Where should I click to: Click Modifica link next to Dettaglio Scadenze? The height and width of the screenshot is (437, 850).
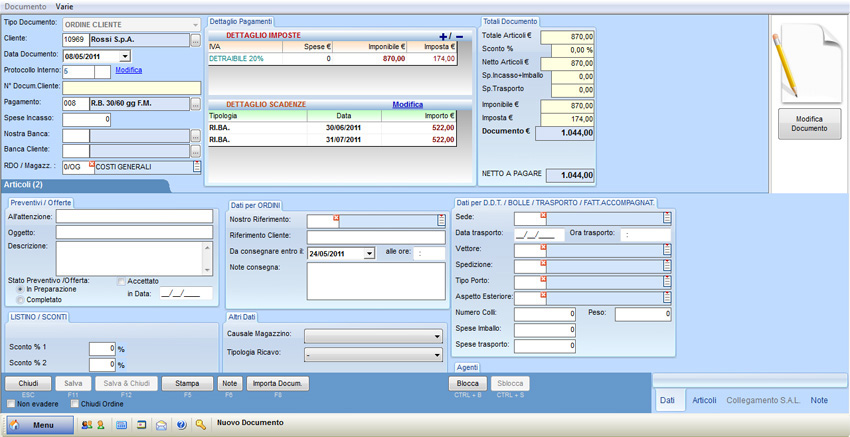click(407, 105)
